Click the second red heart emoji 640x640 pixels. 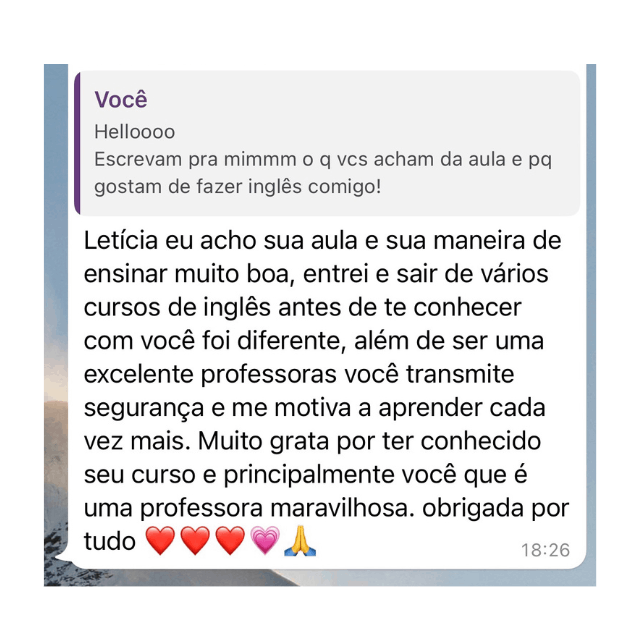pos(196,540)
